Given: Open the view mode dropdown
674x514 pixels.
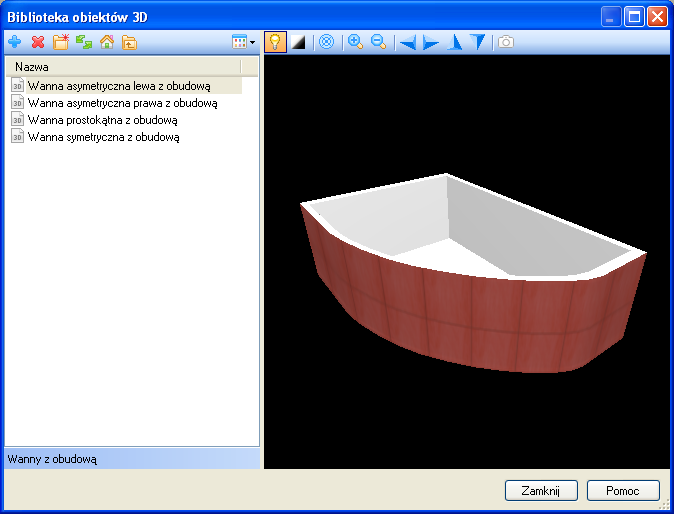Looking at the screenshot, I should point(244,42).
